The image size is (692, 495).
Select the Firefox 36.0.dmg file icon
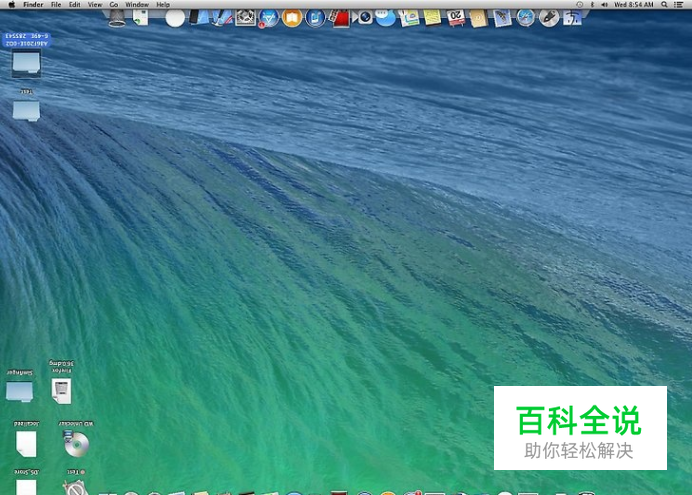pos(61,391)
